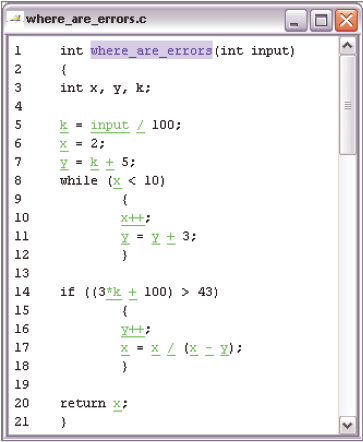The width and height of the screenshot is (363, 442).
Task: Close the where_are_errors.c window
Action: point(346,20)
